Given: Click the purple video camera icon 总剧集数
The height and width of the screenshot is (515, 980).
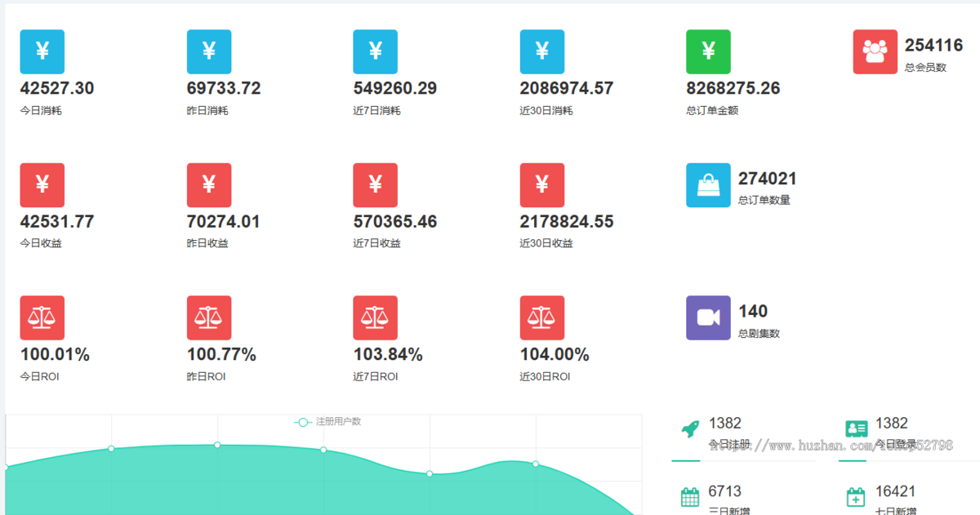Looking at the screenshot, I should (708, 317).
